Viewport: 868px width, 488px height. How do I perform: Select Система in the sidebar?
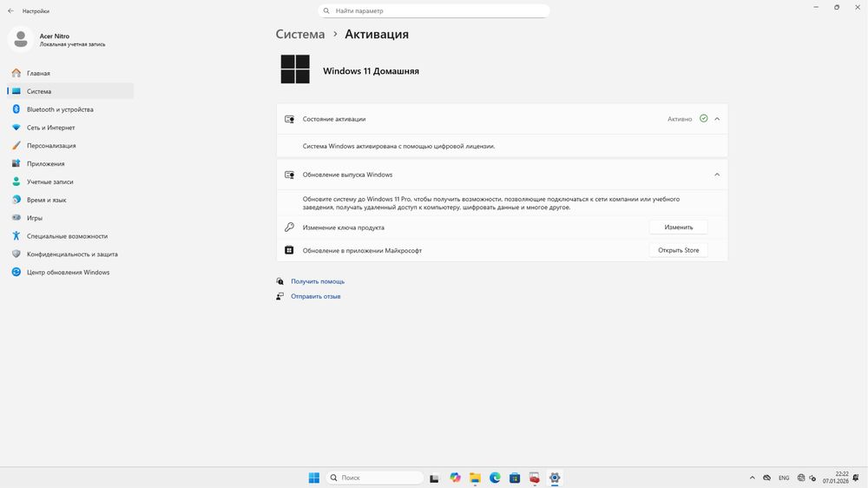coord(70,91)
